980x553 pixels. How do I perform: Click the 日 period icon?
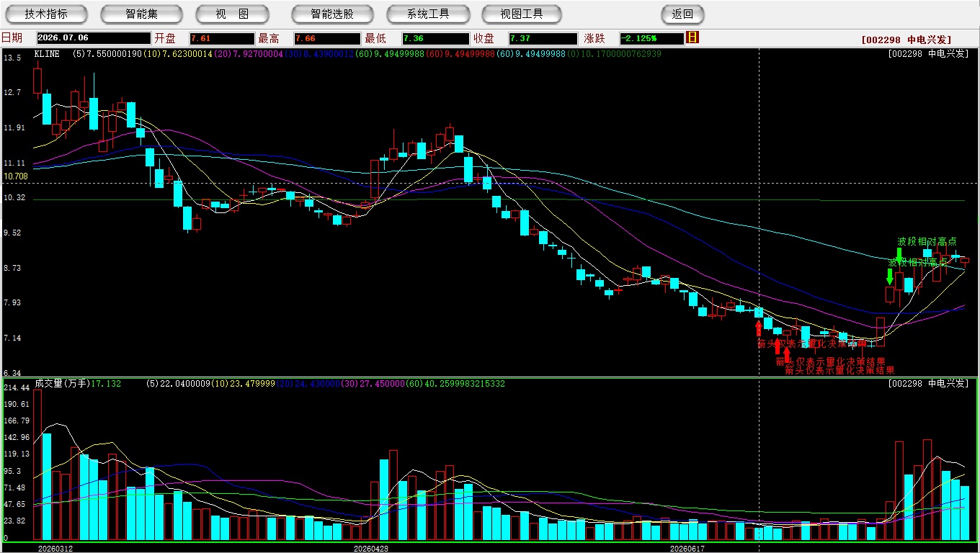[x=692, y=37]
